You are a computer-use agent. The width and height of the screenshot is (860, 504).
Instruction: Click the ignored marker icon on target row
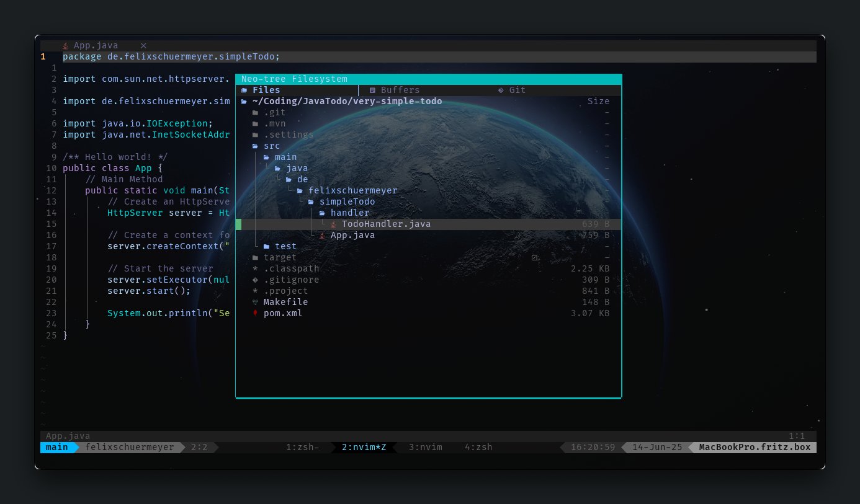[534, 257]
